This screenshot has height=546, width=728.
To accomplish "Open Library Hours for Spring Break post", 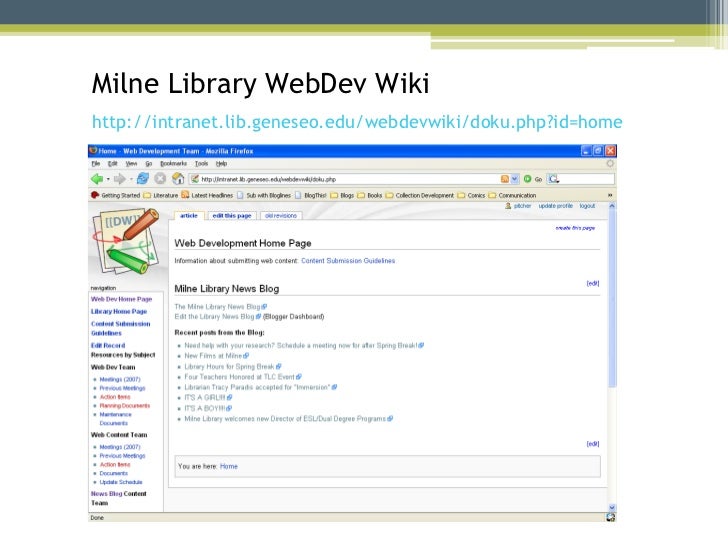I will point(233,366).
